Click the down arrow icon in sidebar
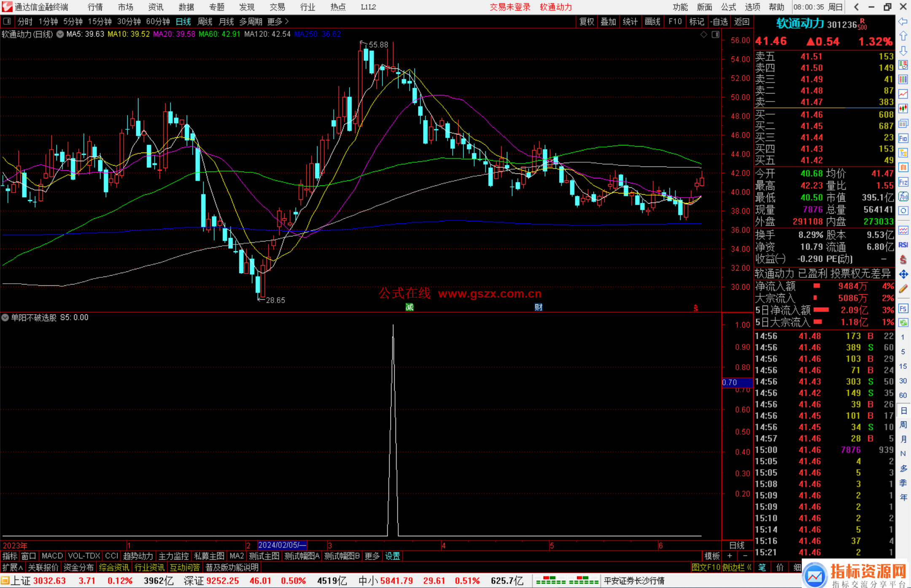Image resolution: width=911 pixels, height=588 pixels. pos(903,51)
